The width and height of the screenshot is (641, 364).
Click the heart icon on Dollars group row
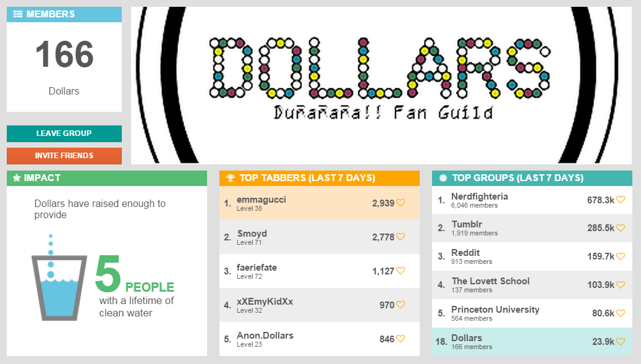[x=621, y=342]
